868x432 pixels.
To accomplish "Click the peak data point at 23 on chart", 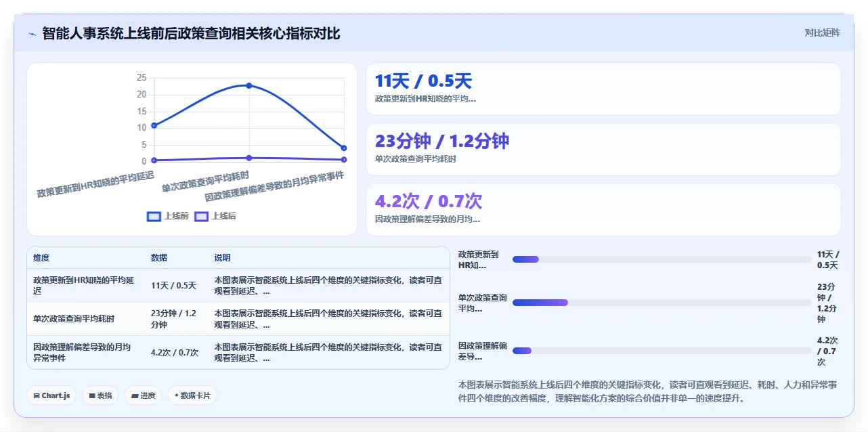I will [249, 85].
